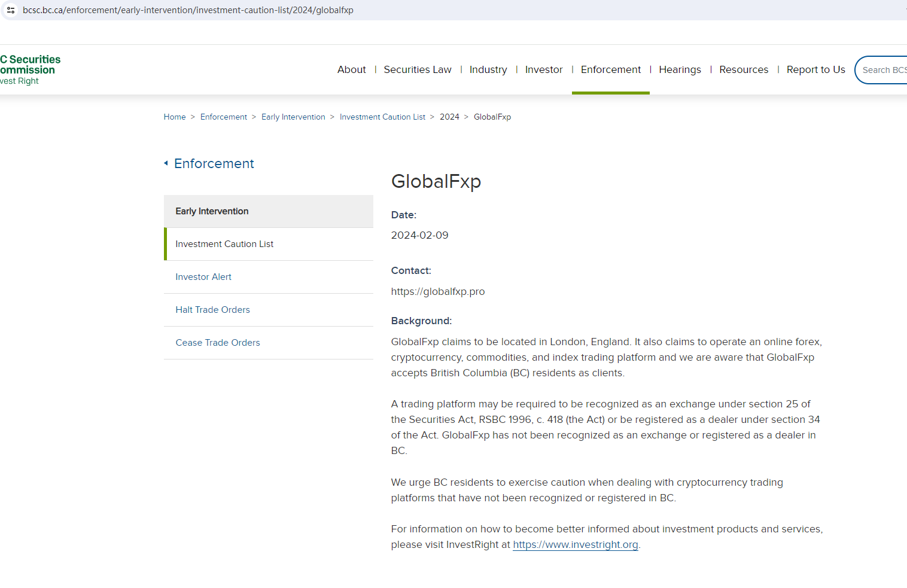The image size is (907, 588).
Task: Open the Report to Us menu
Action: pos(816,69)
